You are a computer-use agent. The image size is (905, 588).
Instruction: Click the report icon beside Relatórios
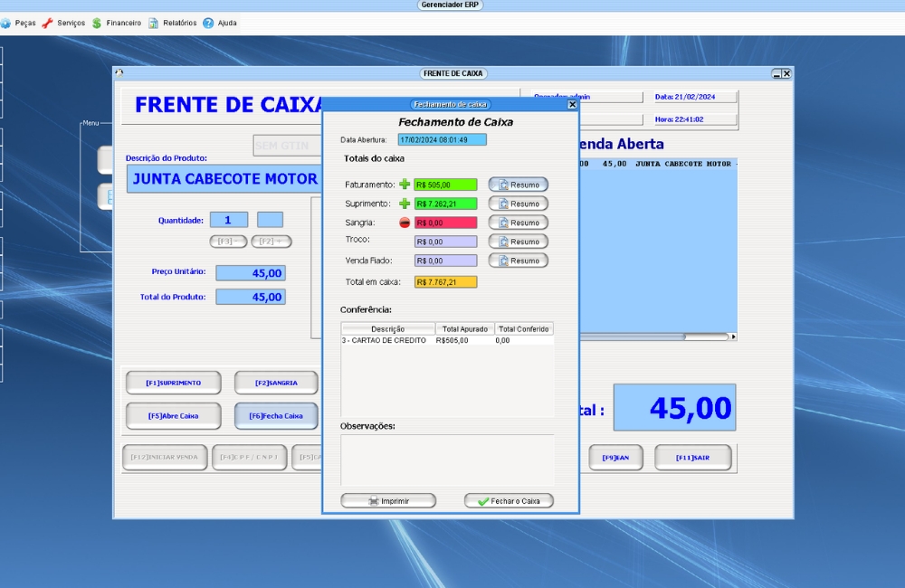pyautogui.click(x=154, y=24)
